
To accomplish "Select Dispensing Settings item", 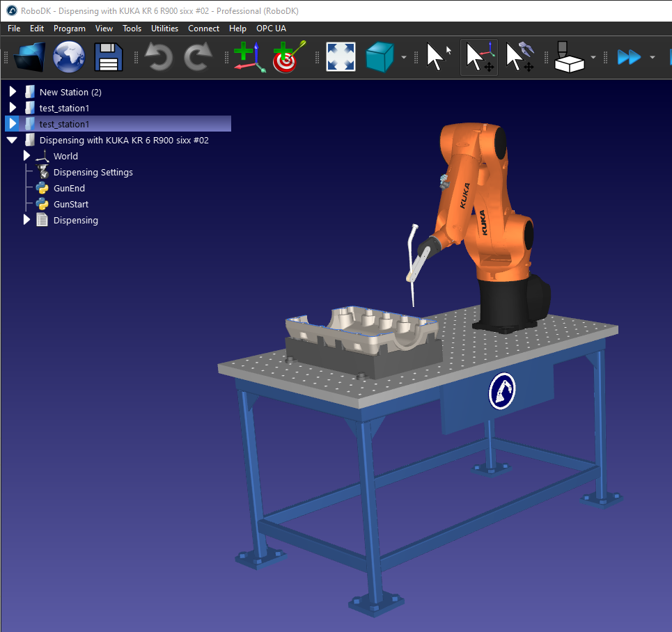I will 93,172.
